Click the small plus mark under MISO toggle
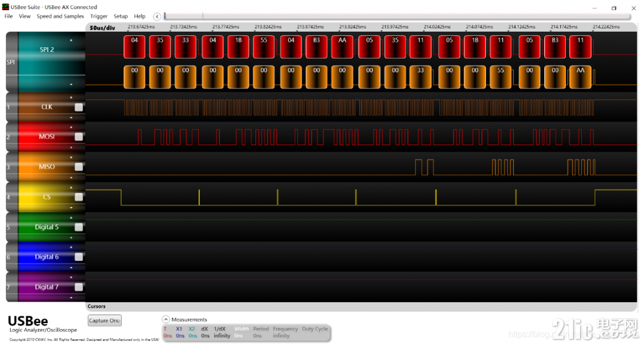 tap(71, 177)
